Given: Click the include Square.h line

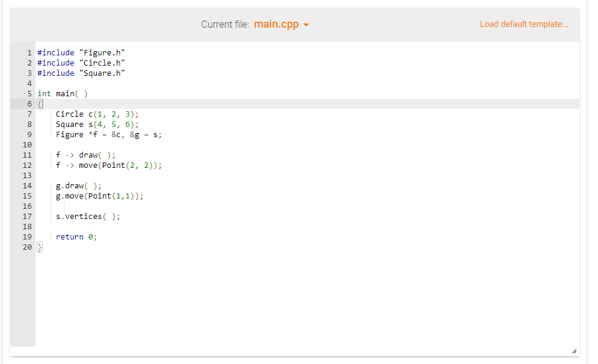Looking at the screenshot, I should point(81,73).
